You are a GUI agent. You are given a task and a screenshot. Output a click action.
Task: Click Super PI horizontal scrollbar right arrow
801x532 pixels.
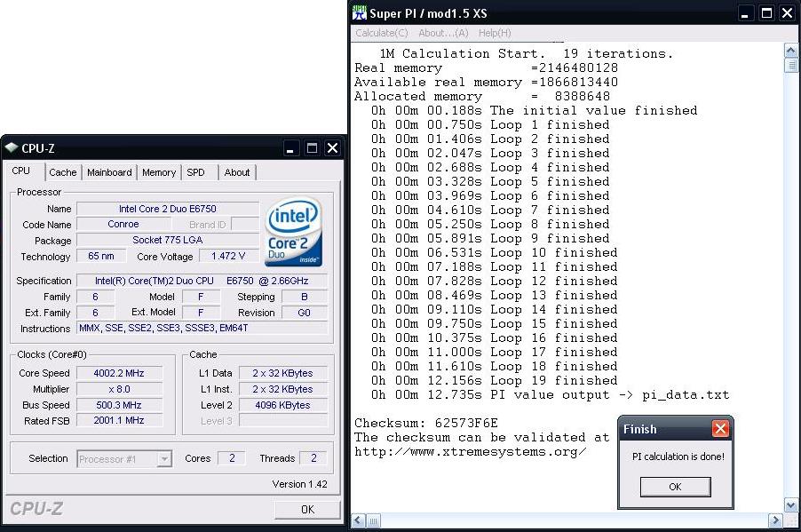tap(775, 520)
